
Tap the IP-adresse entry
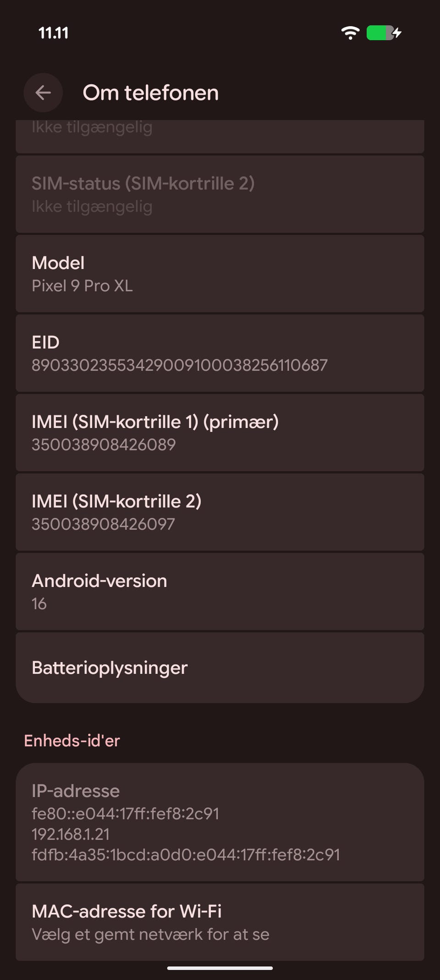click(220, 822)
